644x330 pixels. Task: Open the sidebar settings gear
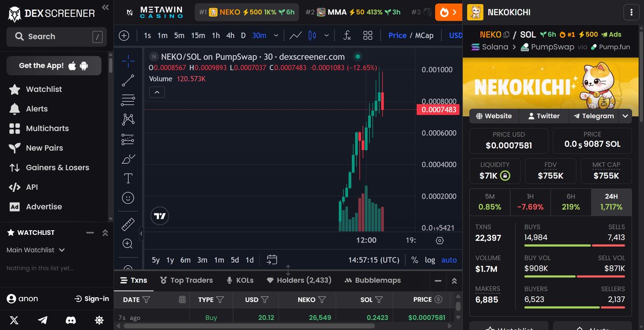pos(99,320)
